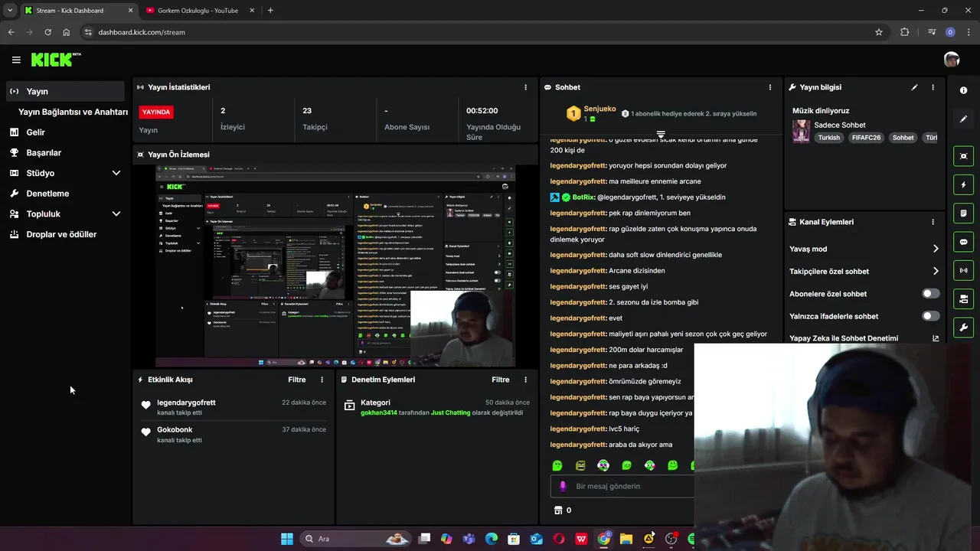The image size is (980, 551).
Task: Open File Explorer from taskbar
Action: (626, 539)
